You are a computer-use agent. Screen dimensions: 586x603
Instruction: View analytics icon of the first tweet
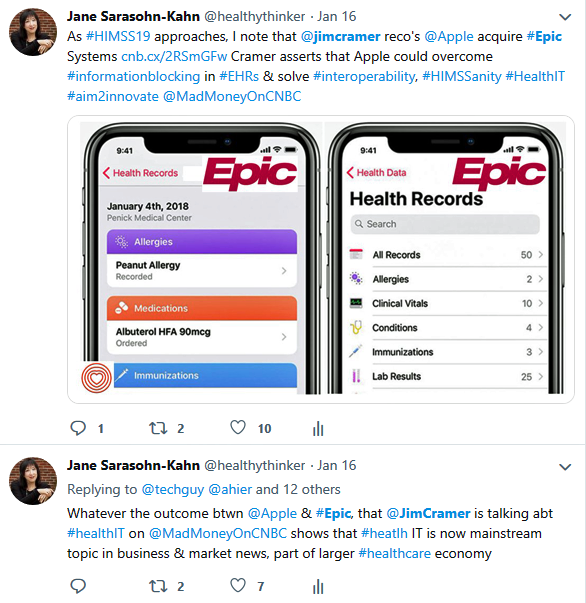tap(318, 428)
